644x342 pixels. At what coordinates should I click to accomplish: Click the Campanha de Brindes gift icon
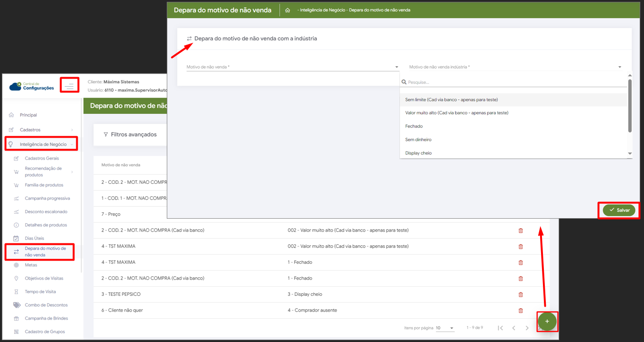[16, 318]
